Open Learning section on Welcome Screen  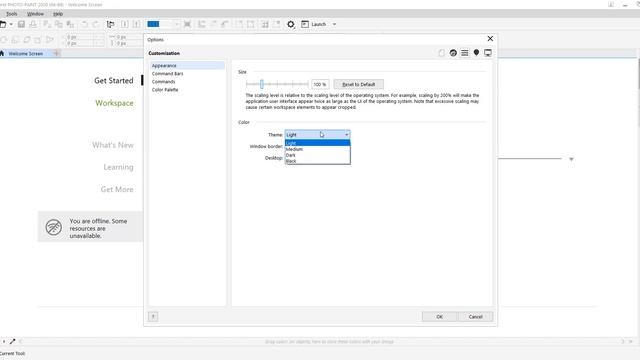click(x=118, y=167)
